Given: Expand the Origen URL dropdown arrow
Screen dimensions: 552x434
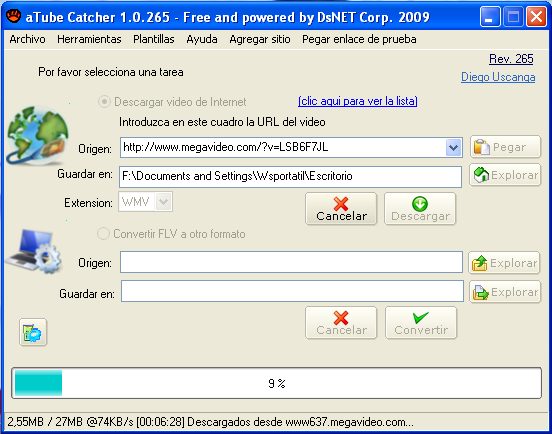Looking at the screenshot, I should (x=454, y=147).
